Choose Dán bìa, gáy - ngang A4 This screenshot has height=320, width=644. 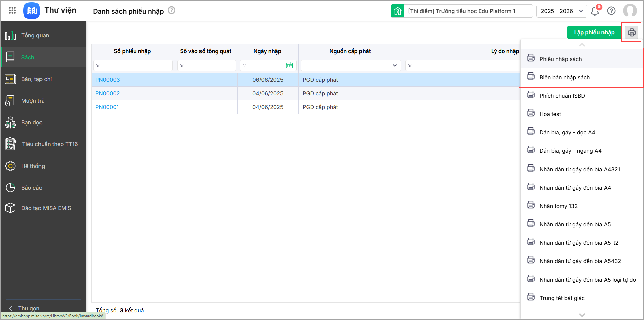[582, 151]
